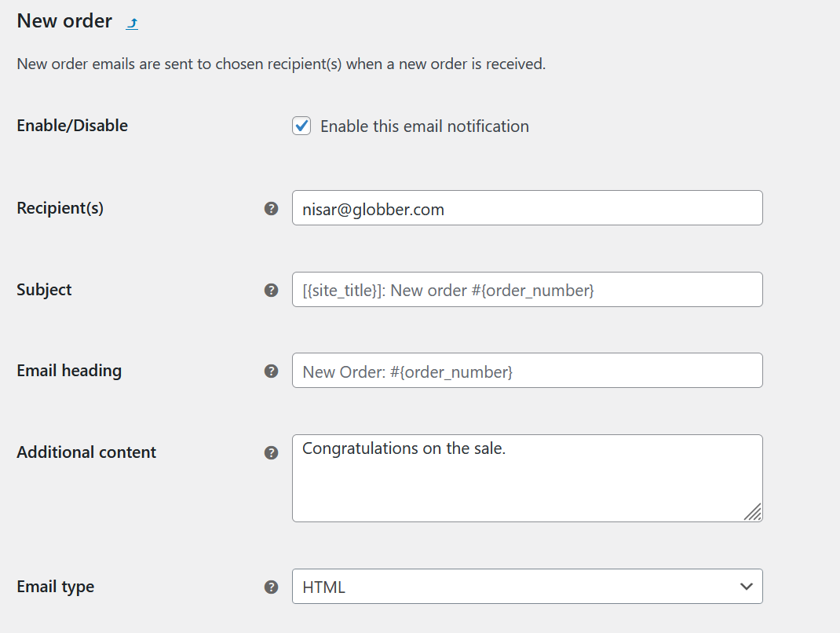Click the 'Email type' field label

coord(55,587)
